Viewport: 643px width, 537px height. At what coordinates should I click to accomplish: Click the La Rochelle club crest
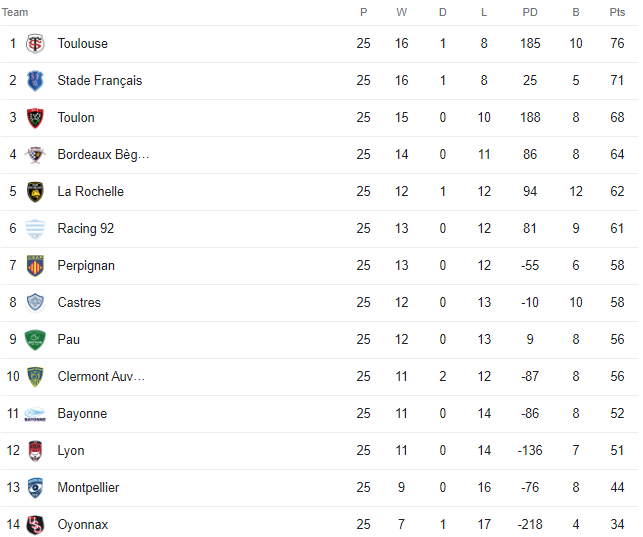point(35,192)
